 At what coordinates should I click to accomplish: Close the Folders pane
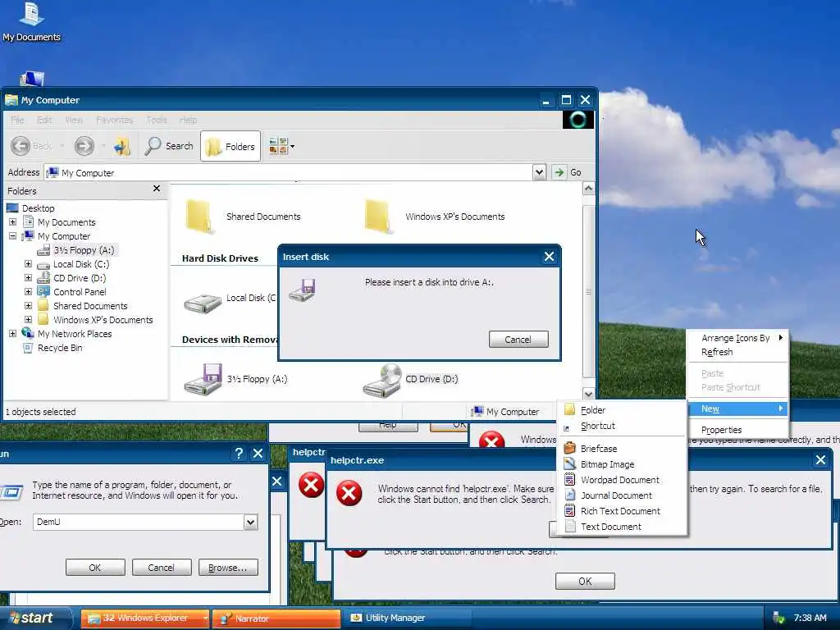pos(157,189)
